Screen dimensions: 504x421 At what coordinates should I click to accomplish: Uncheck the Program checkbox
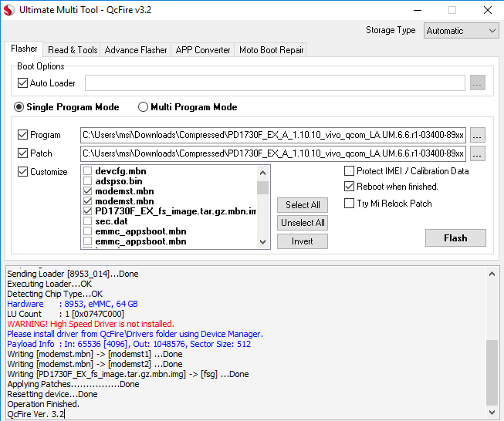pyautogui.click(x=22, y=135)
